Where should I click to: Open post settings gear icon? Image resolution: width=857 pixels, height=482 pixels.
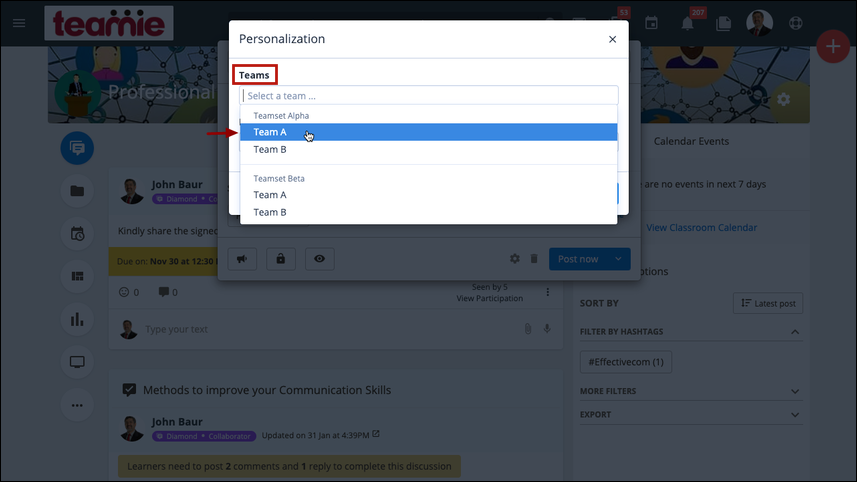pyautogui.click(x=514, y=258)
